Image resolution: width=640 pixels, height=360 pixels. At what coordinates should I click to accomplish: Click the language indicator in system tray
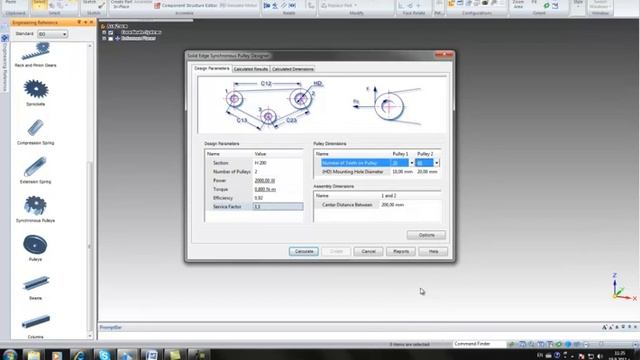coord(540,356)
